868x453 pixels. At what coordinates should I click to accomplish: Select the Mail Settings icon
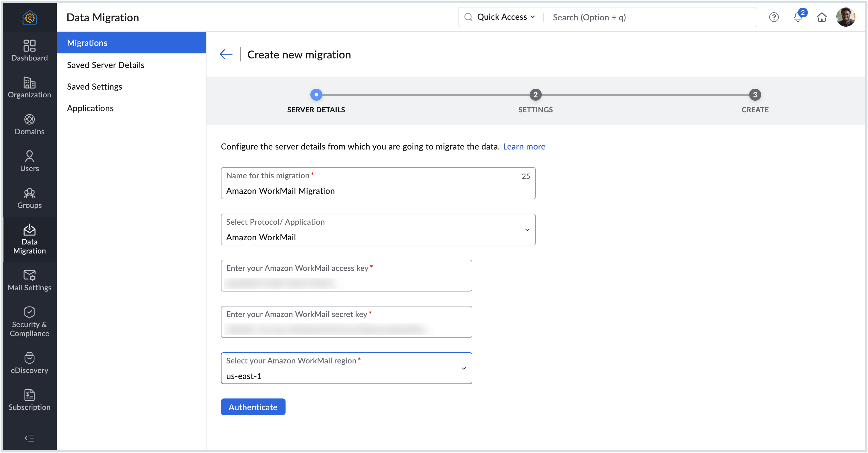pos(29,280)
